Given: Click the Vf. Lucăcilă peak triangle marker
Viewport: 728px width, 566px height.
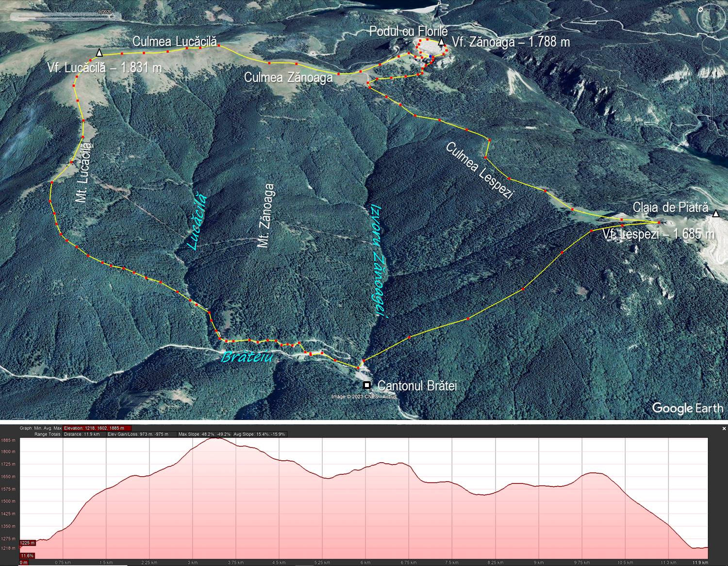Looking at the screenshot, I should pyautogui.click(x=99, y=53).
